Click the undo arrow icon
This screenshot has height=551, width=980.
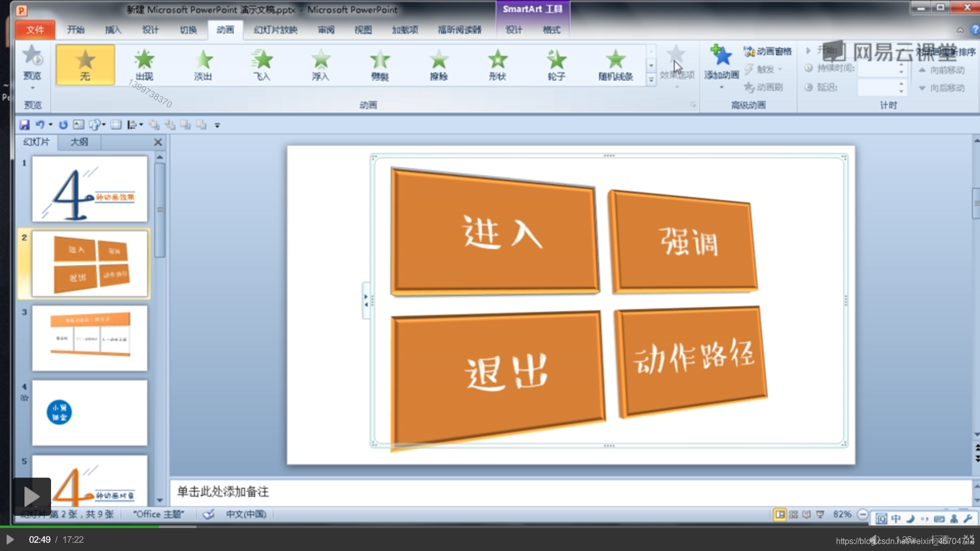(39, 125)
